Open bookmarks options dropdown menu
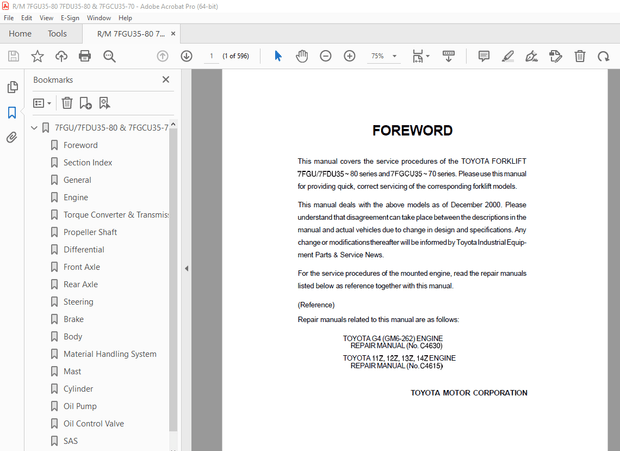The image size is (620, 451). (42, 103)
